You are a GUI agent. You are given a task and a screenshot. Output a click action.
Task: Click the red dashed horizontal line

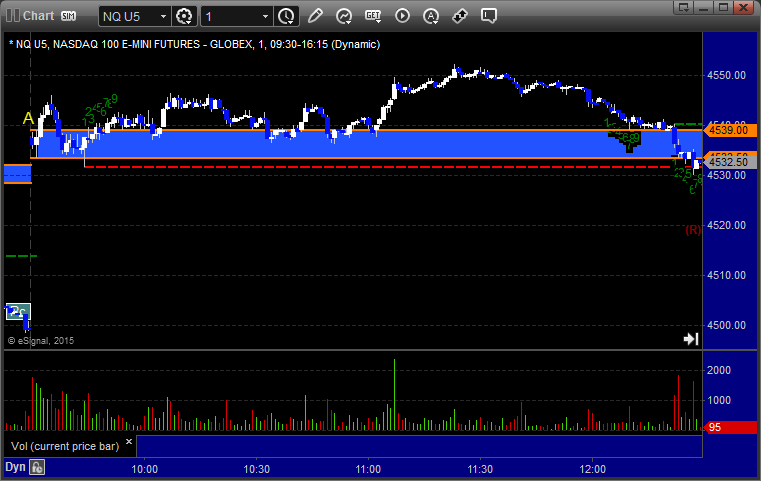coord(379,167)
